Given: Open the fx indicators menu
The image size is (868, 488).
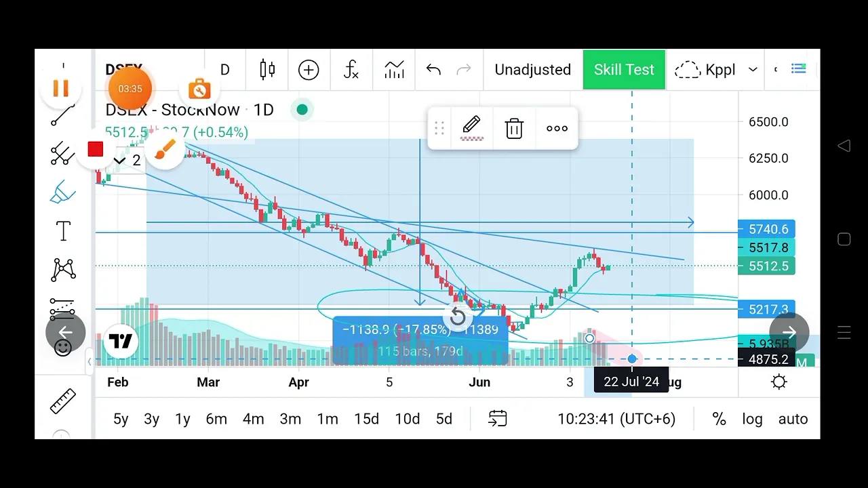Looking at the screenshot, I should (x=351, y=69).
